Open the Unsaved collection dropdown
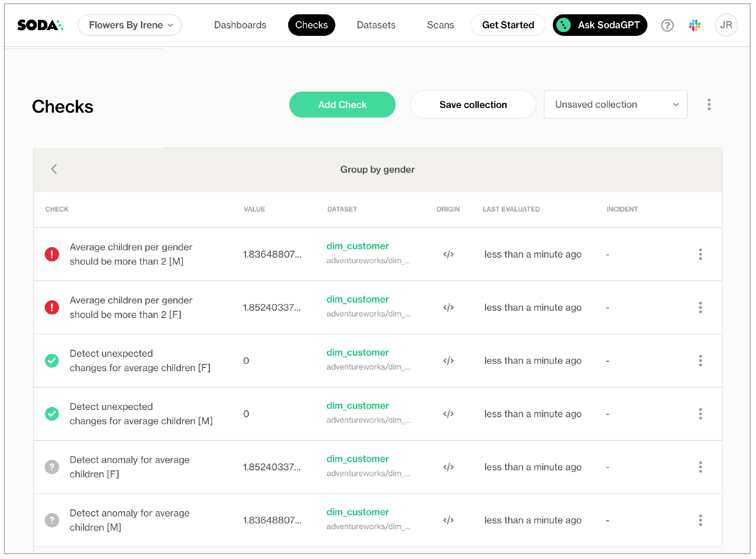 coord(615,104)
